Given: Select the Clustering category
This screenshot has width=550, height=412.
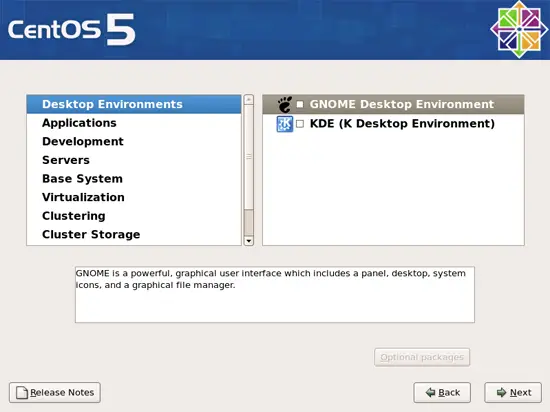Looking at the screenshot, I should point(134,216).
